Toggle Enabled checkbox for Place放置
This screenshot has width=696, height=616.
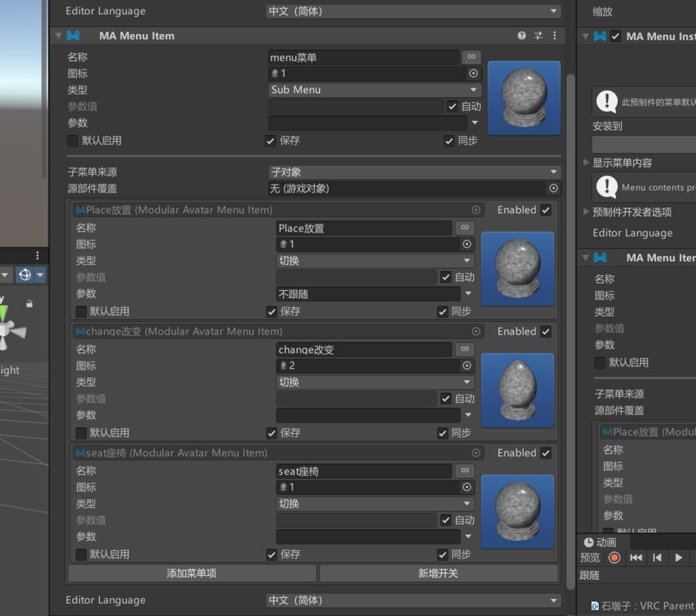point(546,210)
